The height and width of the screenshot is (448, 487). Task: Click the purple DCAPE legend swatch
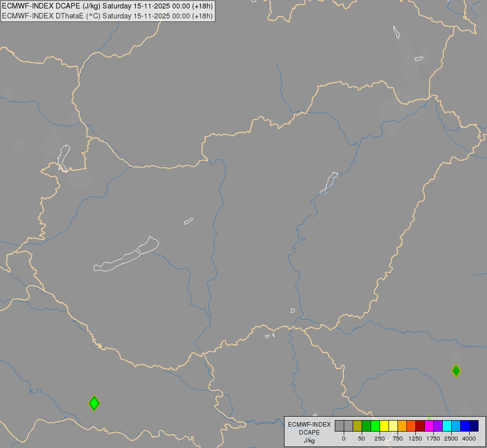tap(438, 426)
